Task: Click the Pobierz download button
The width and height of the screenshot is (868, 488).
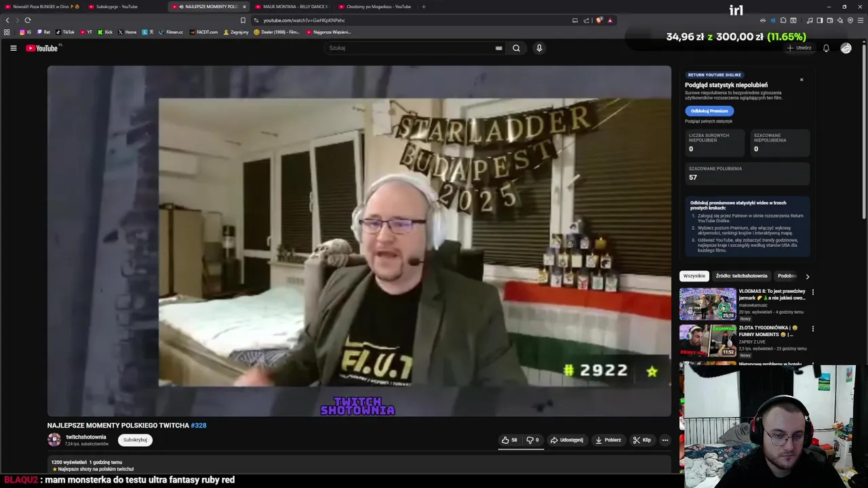Action: point(608,440)
